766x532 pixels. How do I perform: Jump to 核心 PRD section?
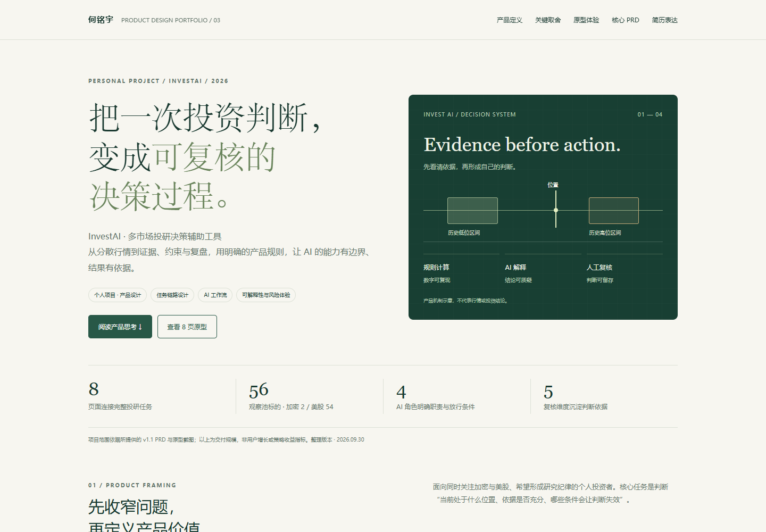[625, 20]
